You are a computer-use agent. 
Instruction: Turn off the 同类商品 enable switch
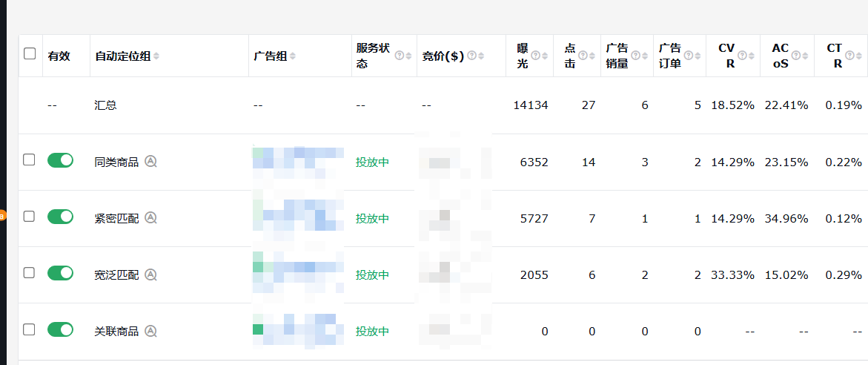[x=60, y=160]
